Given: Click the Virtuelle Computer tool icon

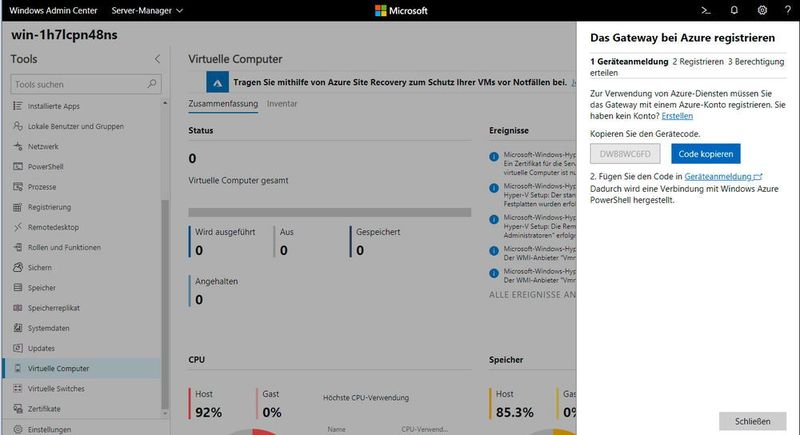Looking at the screenshot, I should [18, 368].
